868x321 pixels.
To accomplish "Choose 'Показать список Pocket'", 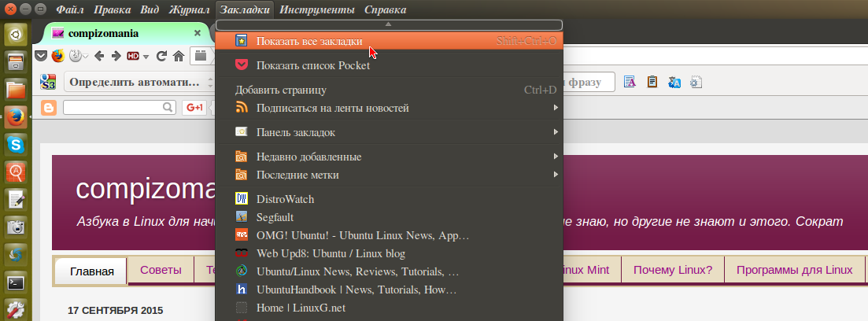I will click(390, 65).
